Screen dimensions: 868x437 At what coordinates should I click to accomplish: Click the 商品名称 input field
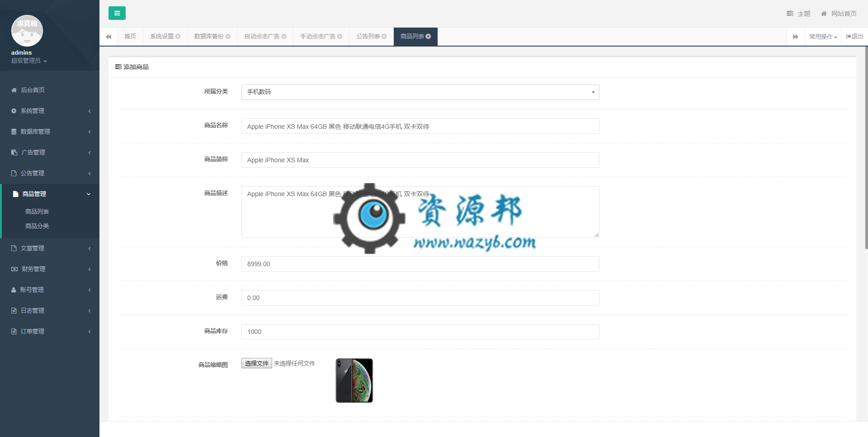point(420,126)
